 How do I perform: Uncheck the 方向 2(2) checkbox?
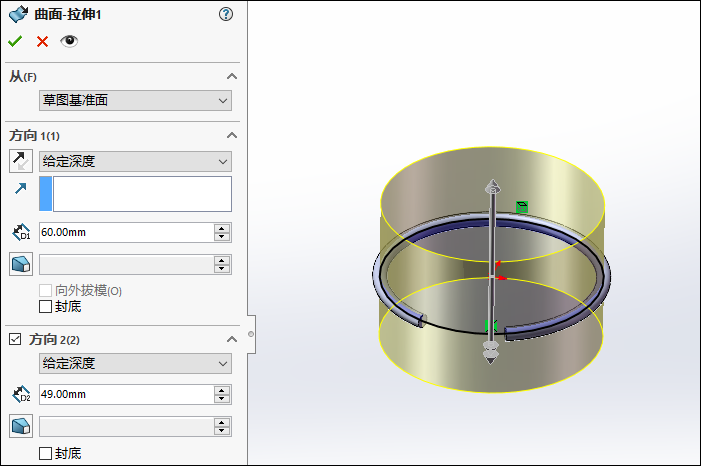(15, 339)
